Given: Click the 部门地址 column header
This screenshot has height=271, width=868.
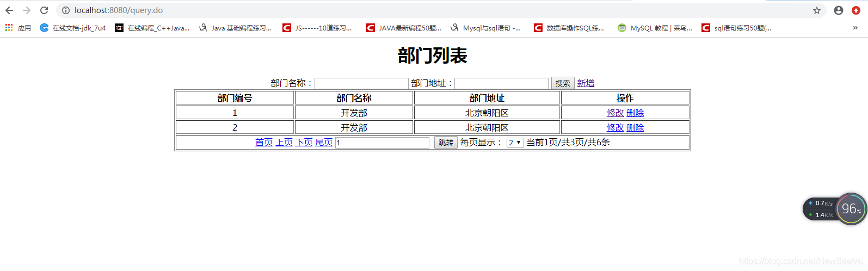Looking at the screenshot, I should click(x=487, y=98).
